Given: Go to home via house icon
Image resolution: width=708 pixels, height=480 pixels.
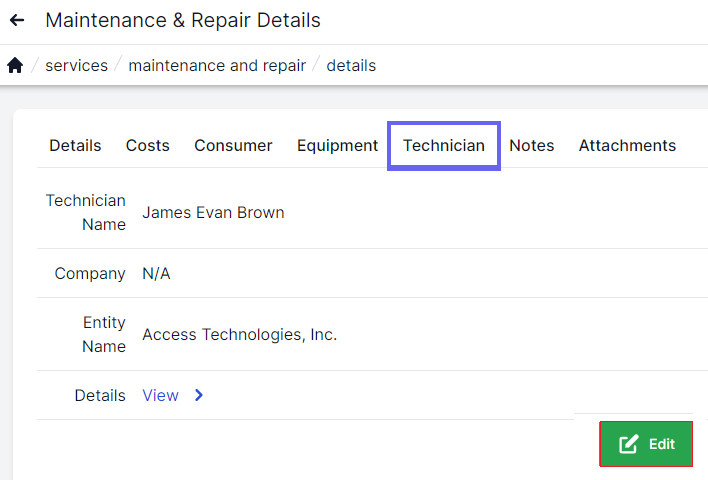Looking at the screenshot, I should (15, 66).
